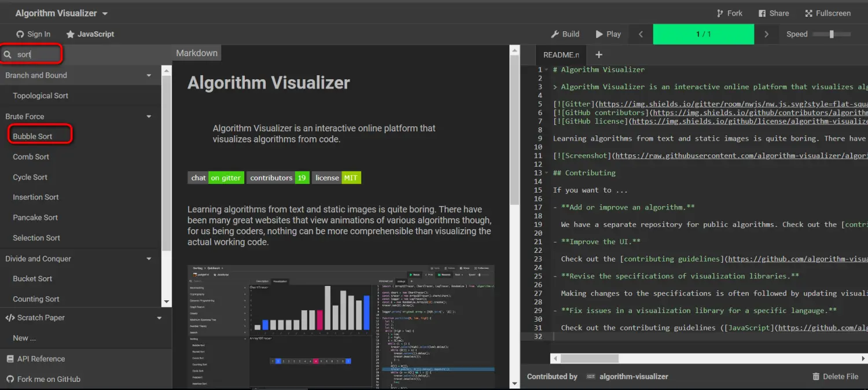Open Fork me on GitHub link

click(43, 379)
